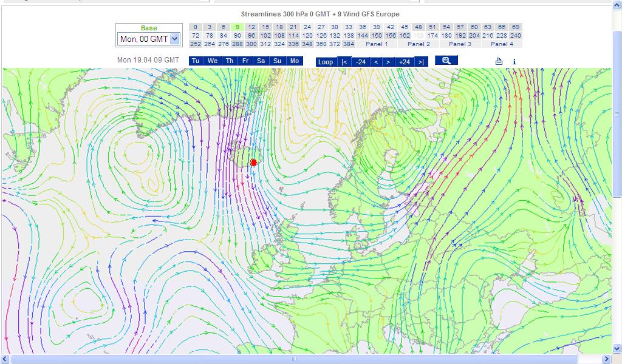The width and height of the screenshot is (622, 364).
Task: Select Panel 3 view
Action: click(x=460, y=44)
